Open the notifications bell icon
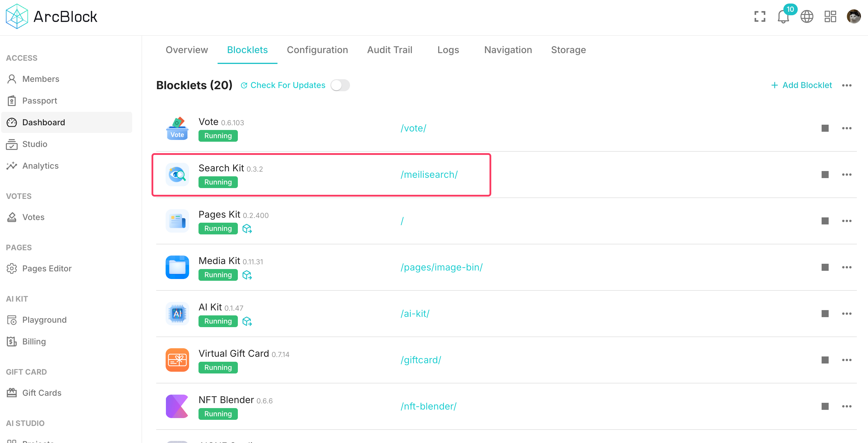Screen dimensions: 868x443 click(783, 16)
